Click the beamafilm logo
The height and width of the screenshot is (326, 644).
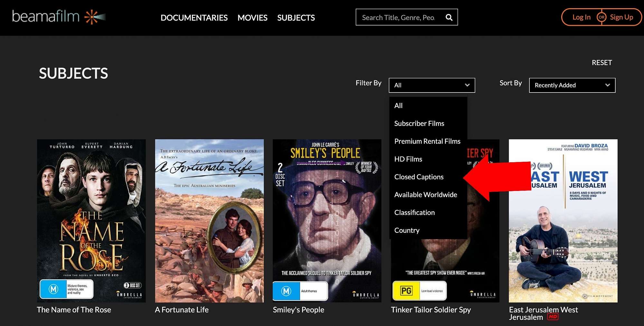tap(59, 17)
